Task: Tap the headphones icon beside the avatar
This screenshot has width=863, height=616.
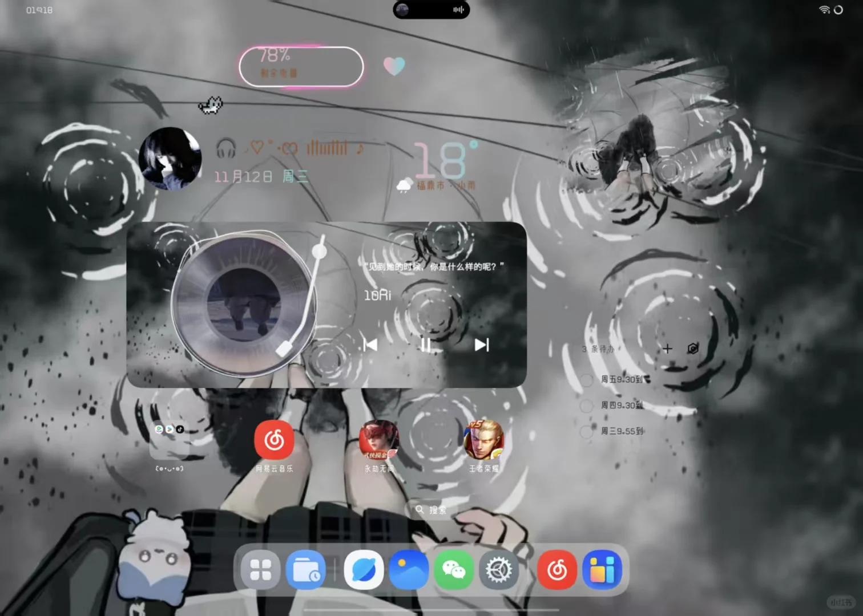Action: click(x=226, y=148)
